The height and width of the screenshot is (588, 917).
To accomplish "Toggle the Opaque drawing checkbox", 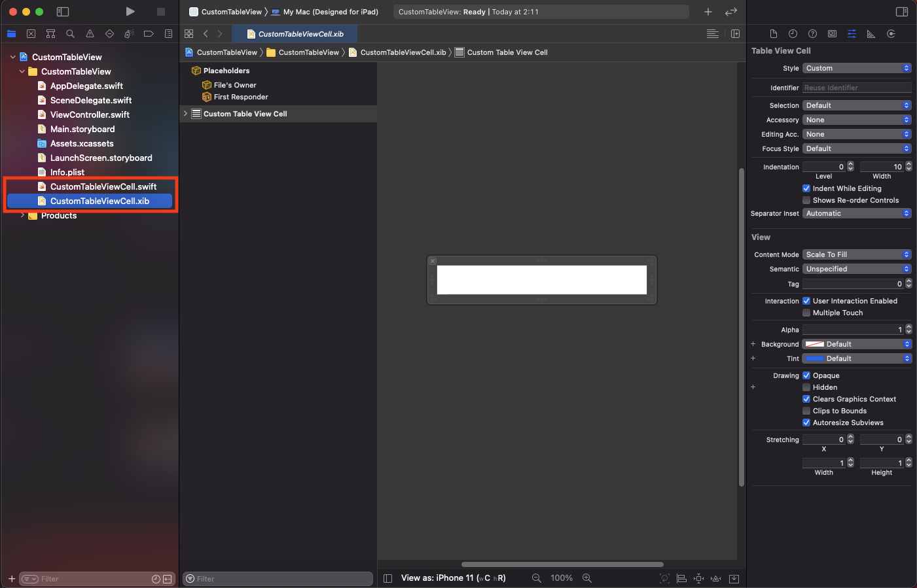I will pos(806,375).
